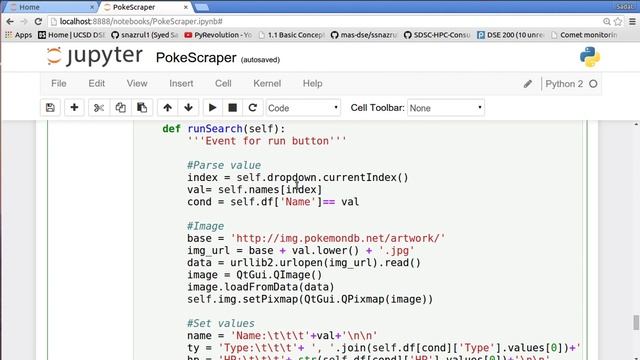Click the 'self.img.setPixmap' code line

click(x=310, y=299)
